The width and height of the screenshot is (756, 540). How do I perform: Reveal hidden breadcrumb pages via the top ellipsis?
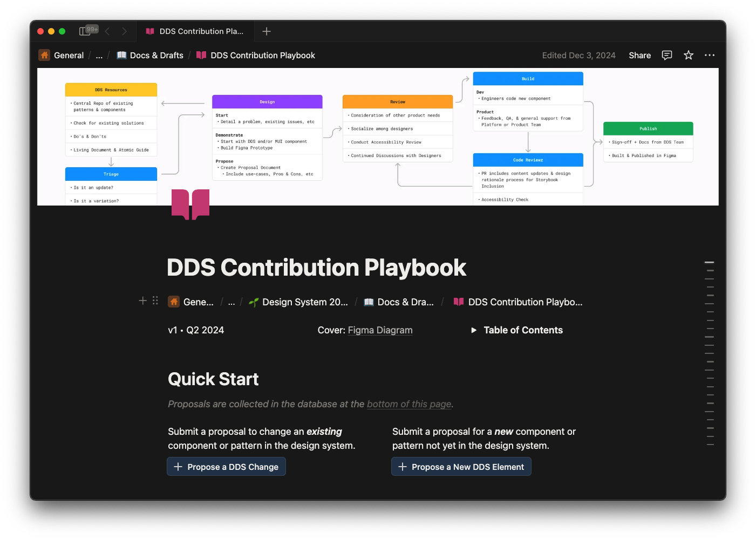99,55
